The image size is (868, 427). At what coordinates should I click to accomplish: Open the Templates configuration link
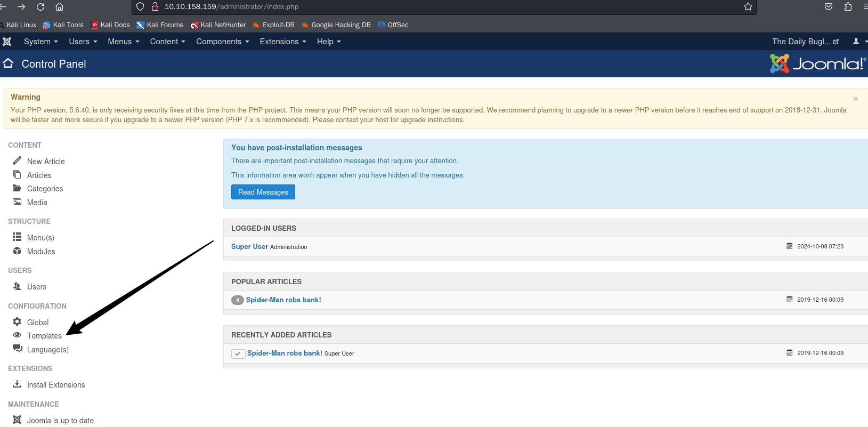(44, 336)
